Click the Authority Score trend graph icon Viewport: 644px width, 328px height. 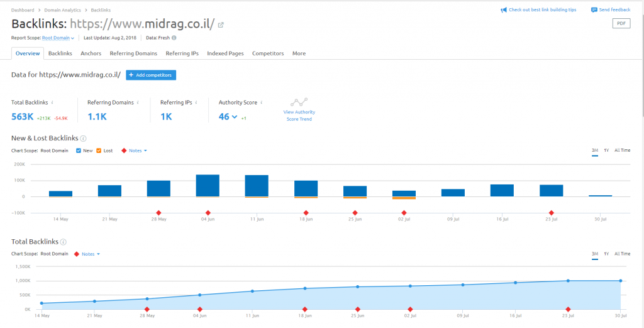299,102
